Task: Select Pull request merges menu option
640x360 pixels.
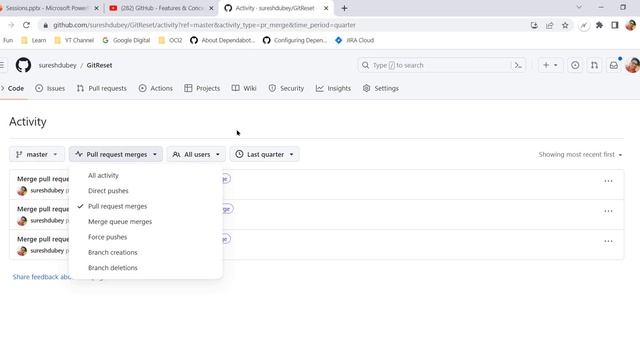Action: pyautogui.click(x=146, y=206)
